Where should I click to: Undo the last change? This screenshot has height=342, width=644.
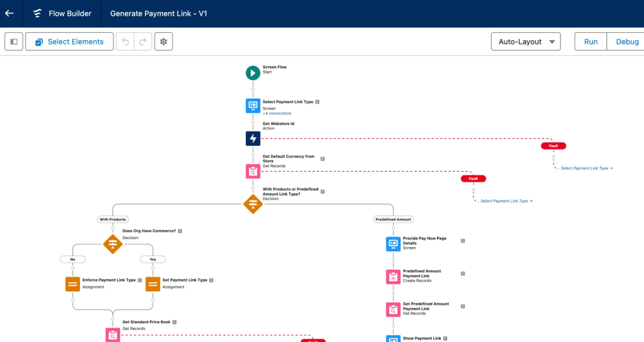click(125, 41)
